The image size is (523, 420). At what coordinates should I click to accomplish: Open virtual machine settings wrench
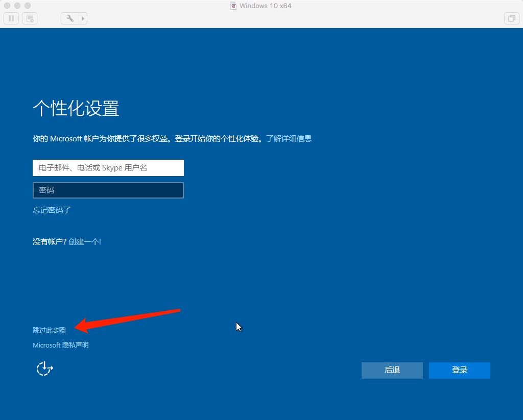pos(69,18)
